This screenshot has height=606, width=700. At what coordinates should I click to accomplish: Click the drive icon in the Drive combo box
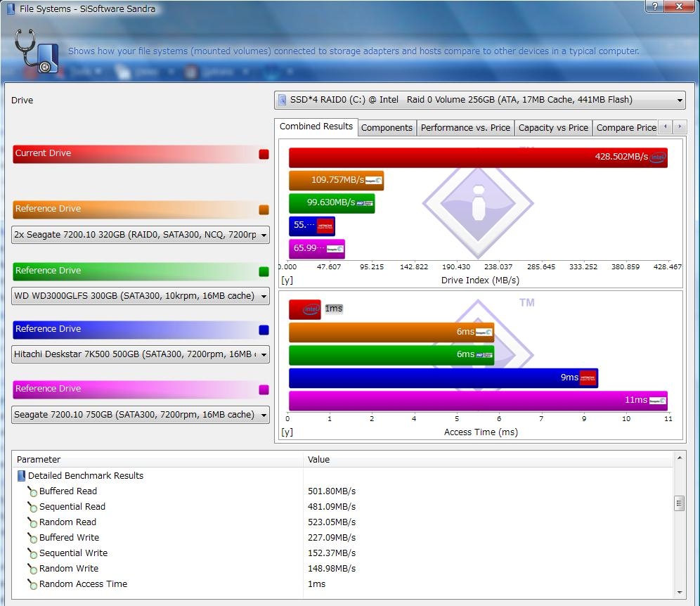282,100
